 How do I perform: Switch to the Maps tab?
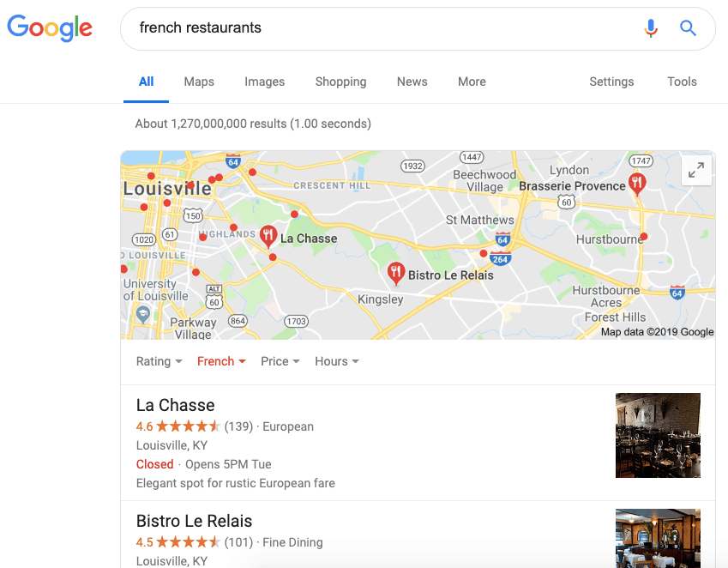click(x=199, y=82)
